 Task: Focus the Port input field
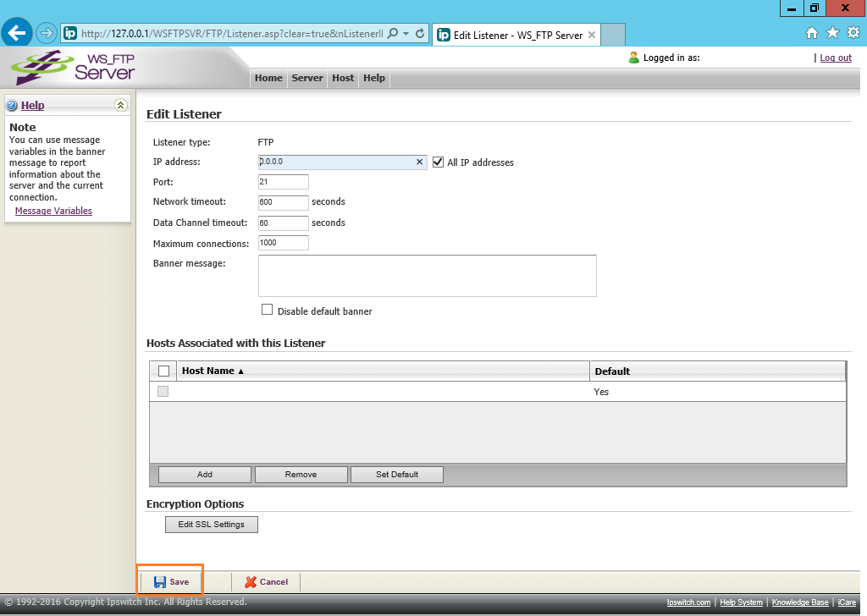283,182
